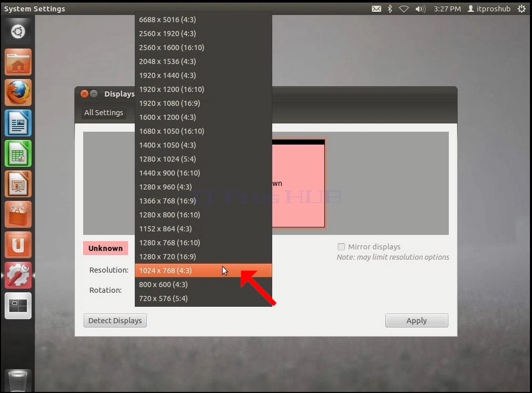Choose 1600 x 1200 (4:3) resolution
Image resolution: width=532 pixels, height=393 pixels.
tap(203, 117)
